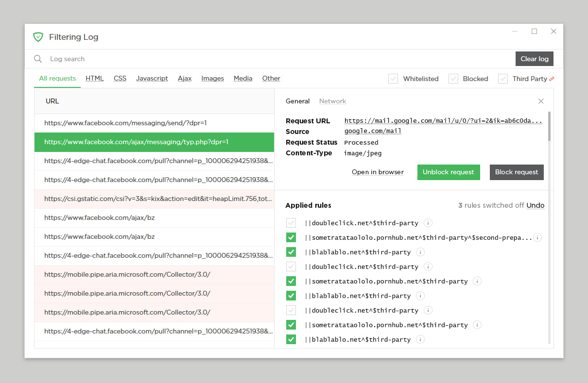588x383 pixels.
Task: Click Undo for switched off rules
Action: click(x=535, y=205)
